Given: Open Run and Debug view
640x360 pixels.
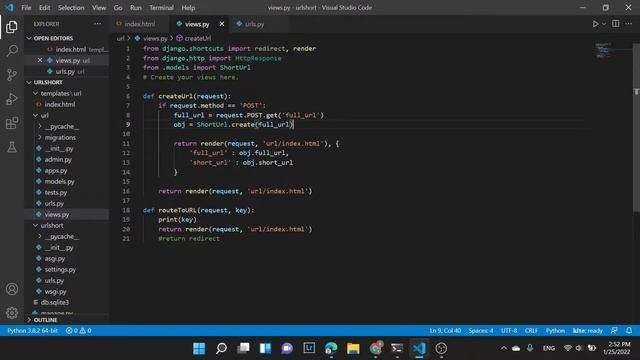Looking at the screenshot, I should click(x=12, y=99).
